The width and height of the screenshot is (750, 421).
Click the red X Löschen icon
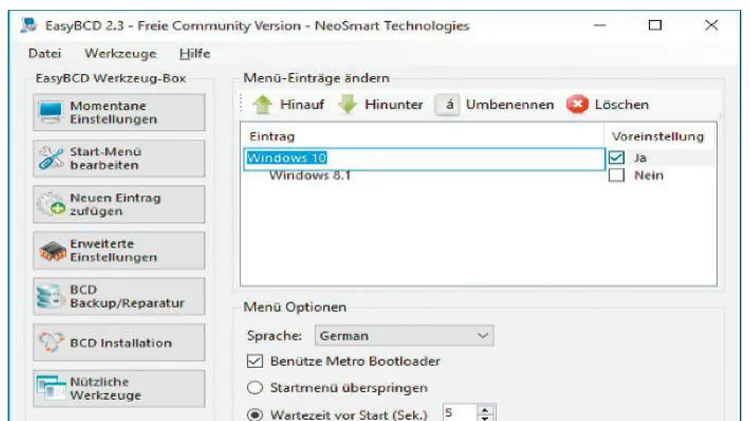(577, 104)
